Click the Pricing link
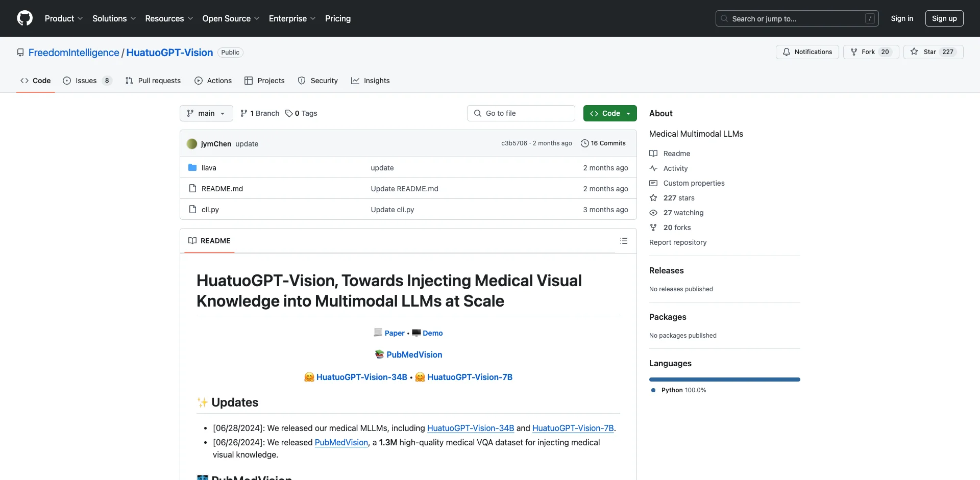 pos(338,18)
